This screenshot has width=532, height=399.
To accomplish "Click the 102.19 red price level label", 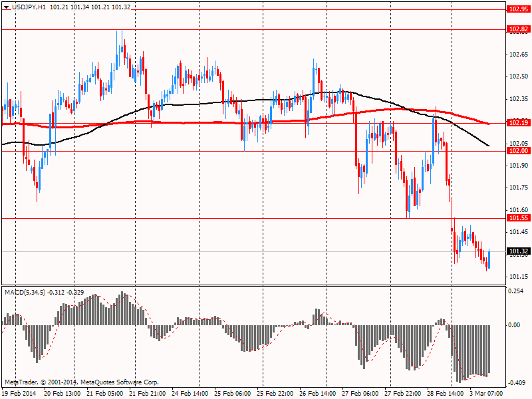I will pyautogui.click(x=519, y=122).
